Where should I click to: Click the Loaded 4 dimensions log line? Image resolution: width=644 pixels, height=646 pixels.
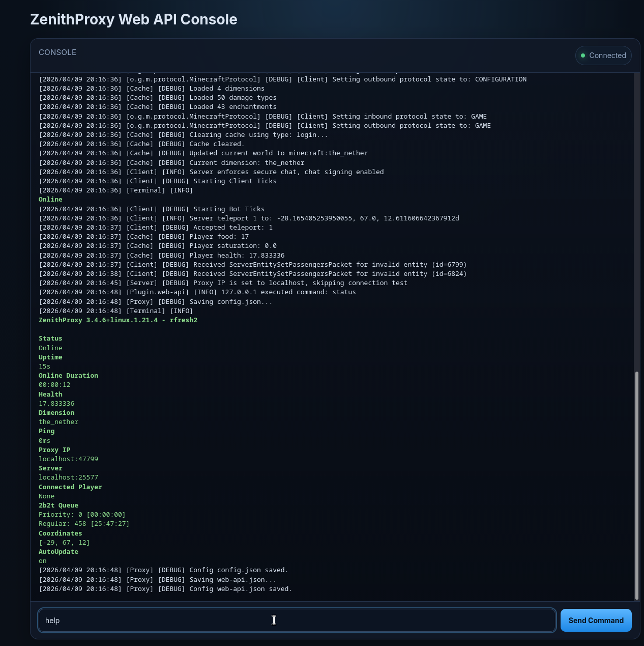pos(152,89)
